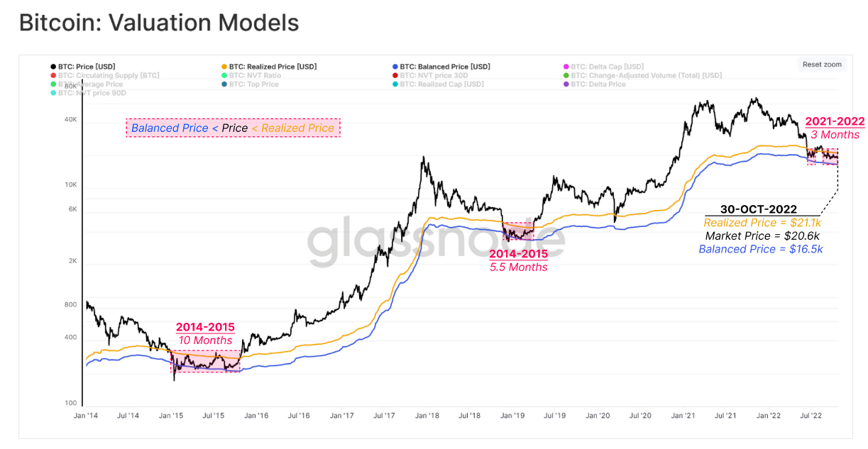Click the red Circulating Supply legend dot
868x449 pixels.
(x=53, y=75)
